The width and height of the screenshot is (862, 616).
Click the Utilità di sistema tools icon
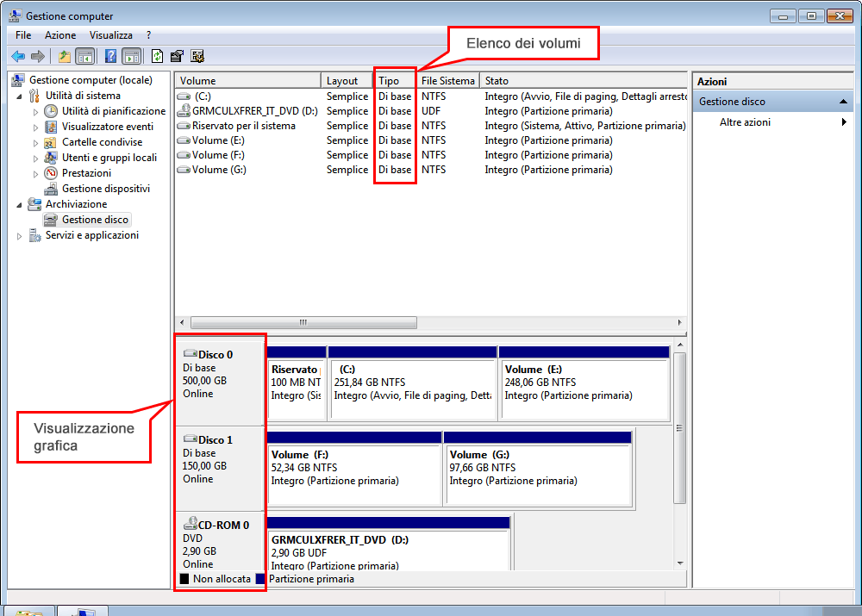pos(34,96)
